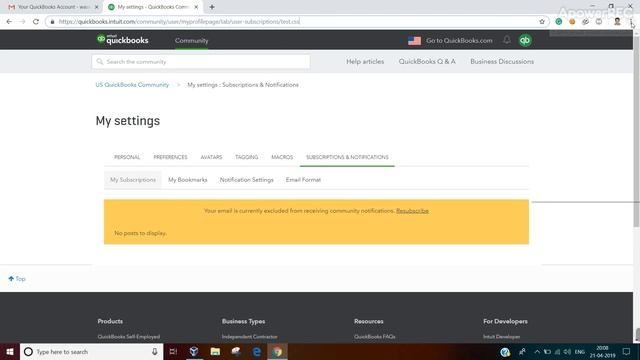640x360 pixels.
Task: Click the Resubscribe link
Action: 412,211
